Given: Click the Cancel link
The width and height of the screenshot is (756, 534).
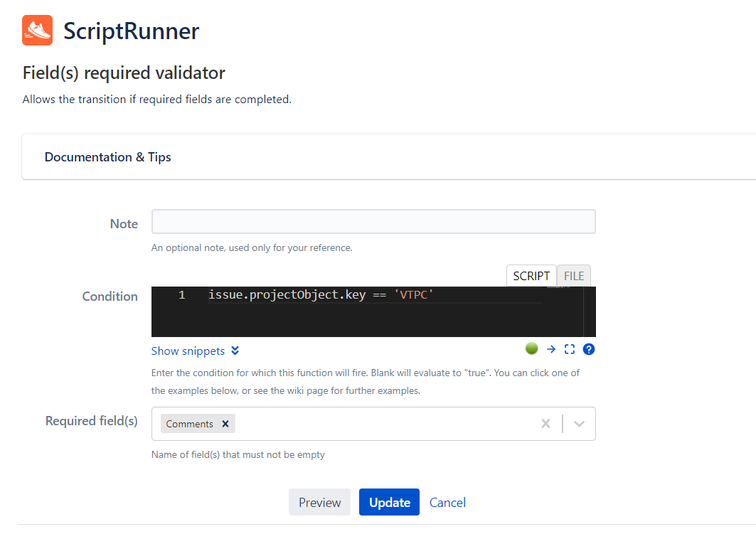Looking at the screenshot, I should [447, 502].
